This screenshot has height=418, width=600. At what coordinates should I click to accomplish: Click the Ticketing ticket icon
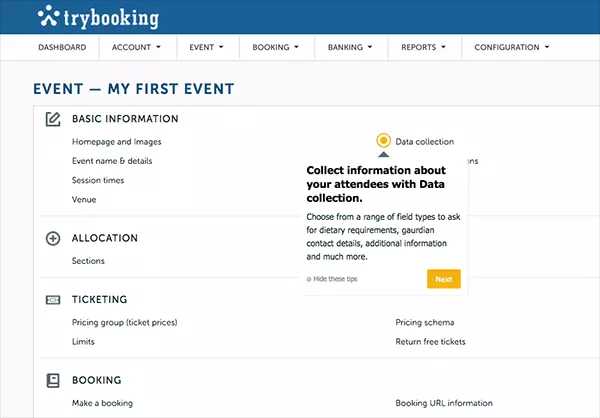click(53, 300)
